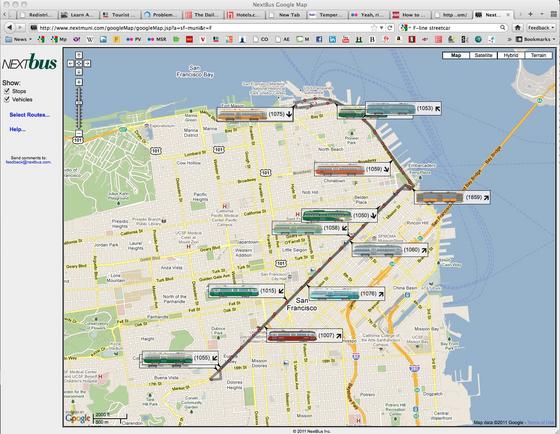The width and height of the screenshot is (560, 434).
Task: Select streetcar vehicle 1053 marker
Action: pyautogui.click(x=404, y=109)
